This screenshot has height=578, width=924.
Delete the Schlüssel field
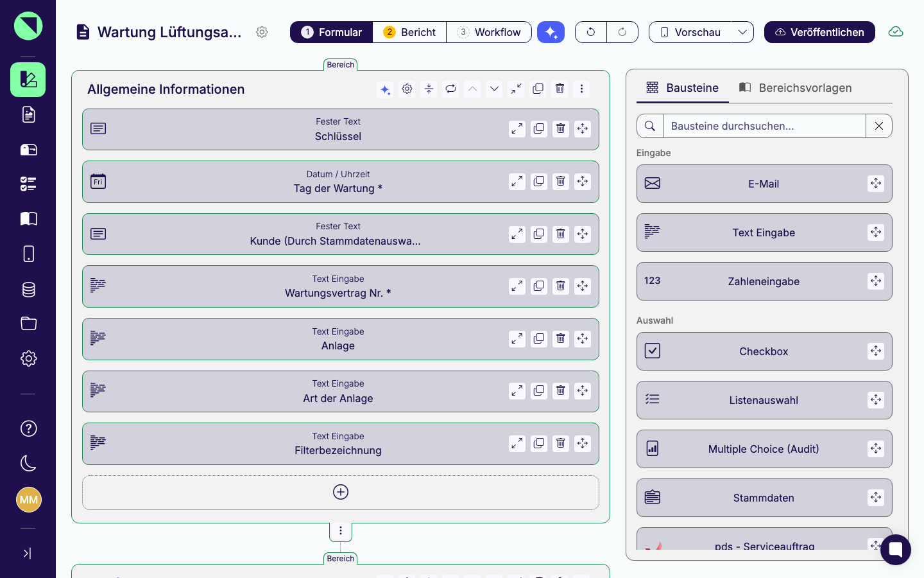pyautogui.click(x=561, y=128)
